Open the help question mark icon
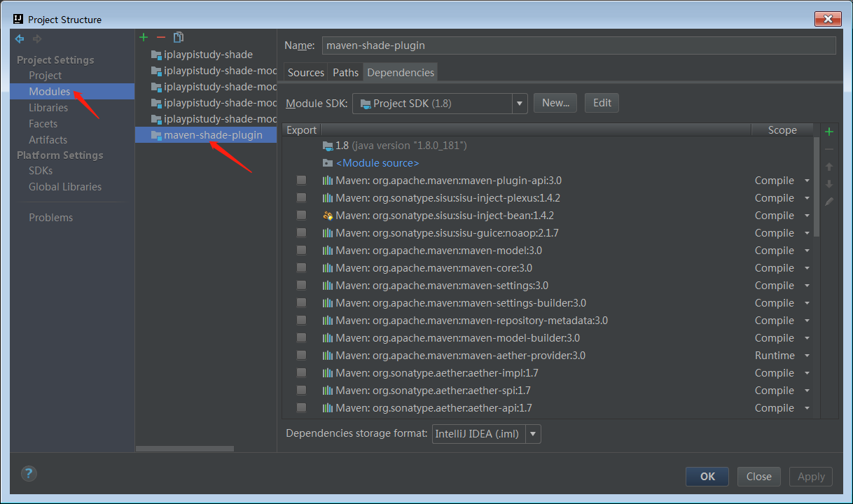This screenshot has width=853, height=504. pyautogui.click(x=29, y=473)
